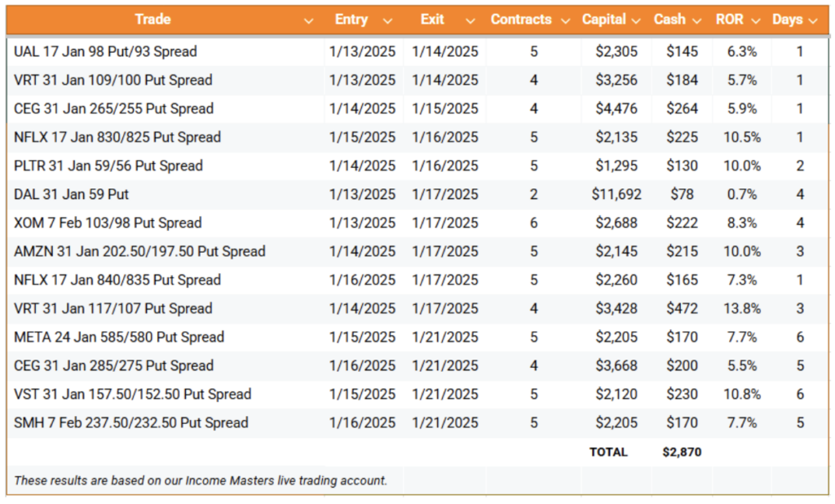This screenshot has height=504, width=835.
Task: Expand the Cash column filter arrow
Action: point(696,21)
